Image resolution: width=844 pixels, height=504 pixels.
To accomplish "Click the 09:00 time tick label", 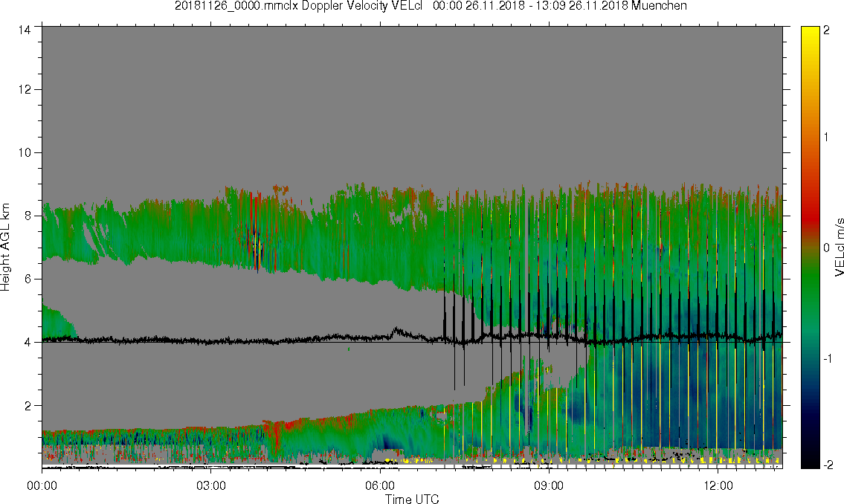I will (549, 485).
